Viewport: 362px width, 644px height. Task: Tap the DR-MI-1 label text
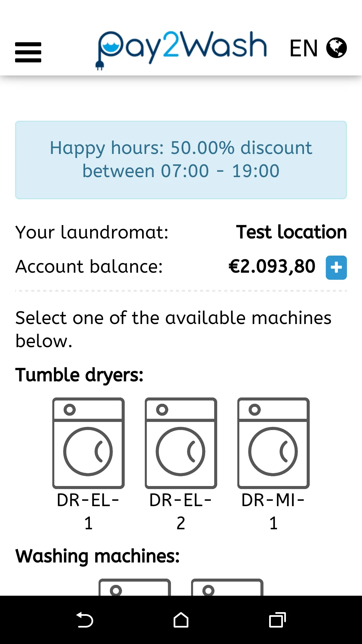274,512
